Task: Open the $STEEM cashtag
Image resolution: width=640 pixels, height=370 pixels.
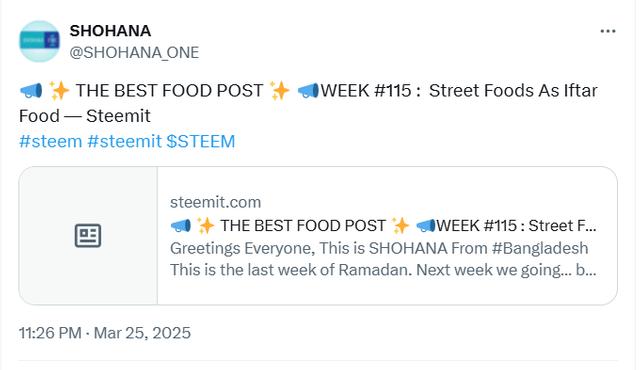Action: point(201,142)
